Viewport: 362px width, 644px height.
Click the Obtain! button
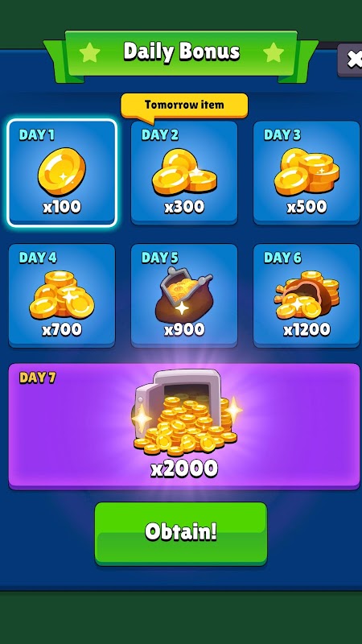tap(180, 533)
